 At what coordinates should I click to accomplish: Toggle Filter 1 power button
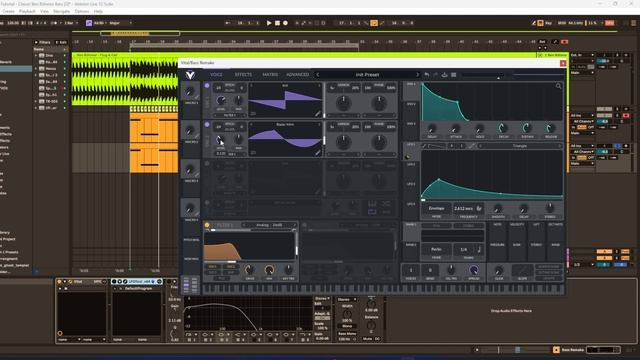[207, 225]
